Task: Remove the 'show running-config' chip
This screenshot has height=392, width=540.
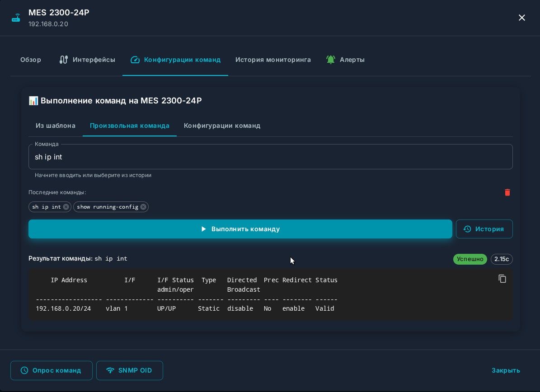Action: pyautogui.click(x=143, y=207)
